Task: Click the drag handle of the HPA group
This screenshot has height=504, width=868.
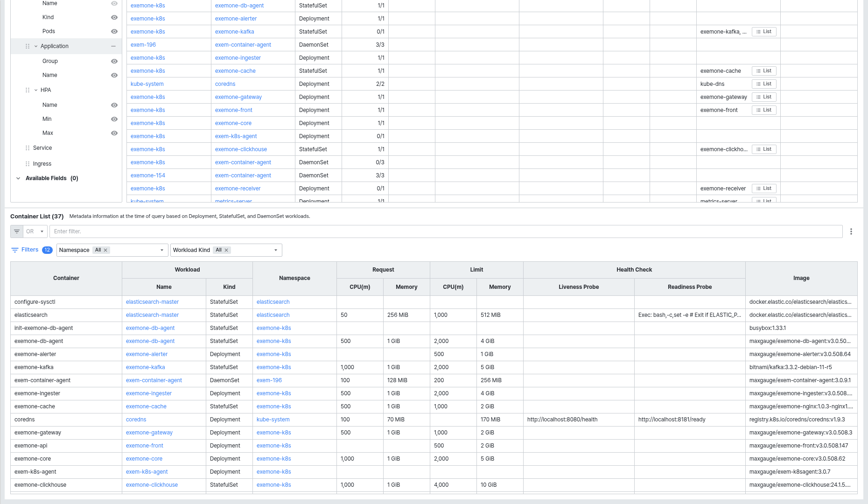Action: [28, 90]
